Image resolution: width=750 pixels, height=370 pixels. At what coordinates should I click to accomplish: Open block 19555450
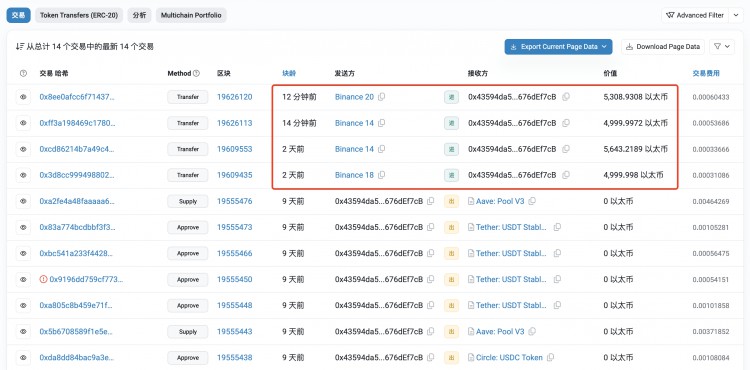click(x=234, y=279)
